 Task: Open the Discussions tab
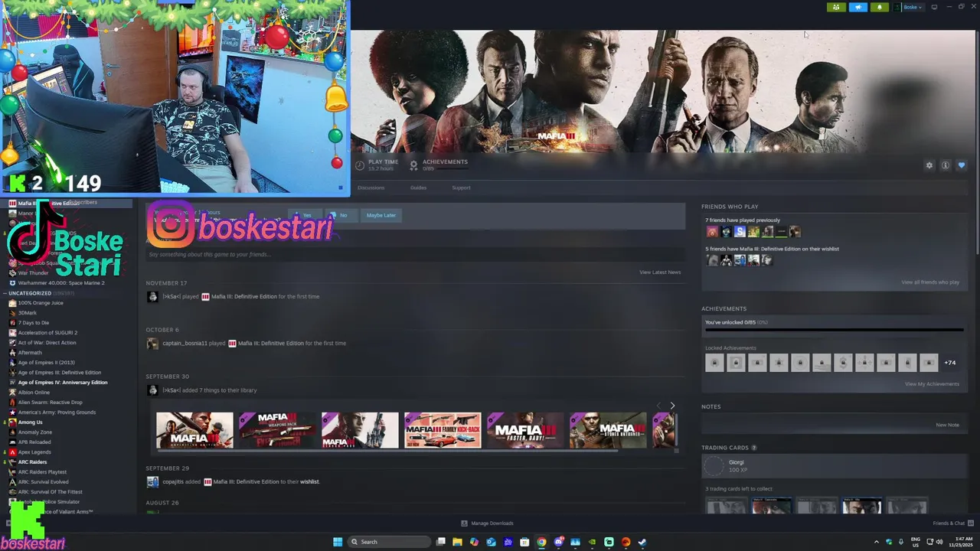pos(371,187)
